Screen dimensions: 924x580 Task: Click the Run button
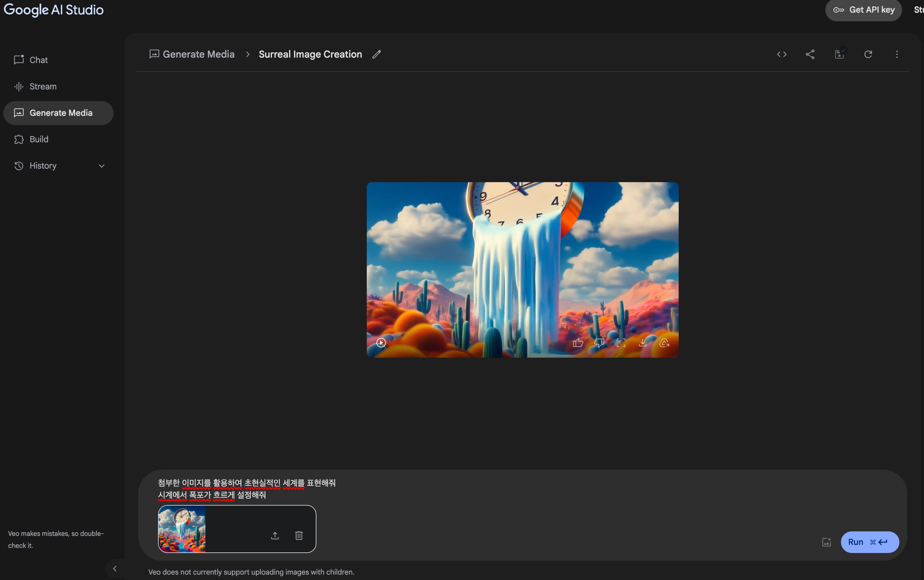(x=869, y=542)
